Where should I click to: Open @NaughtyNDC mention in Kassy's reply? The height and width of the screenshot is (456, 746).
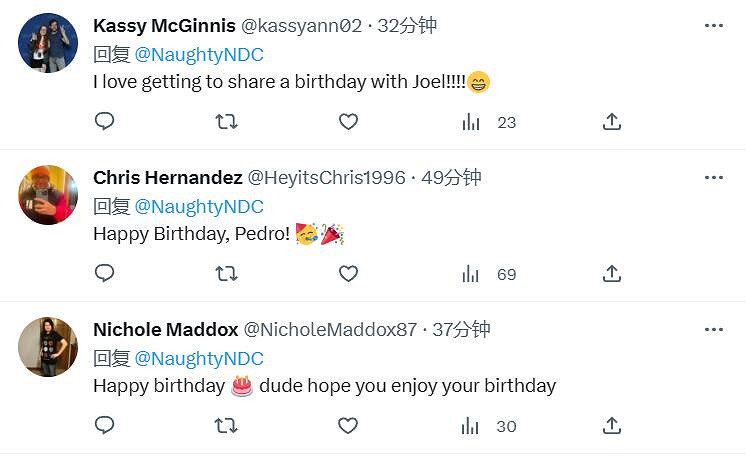point(198,54)
